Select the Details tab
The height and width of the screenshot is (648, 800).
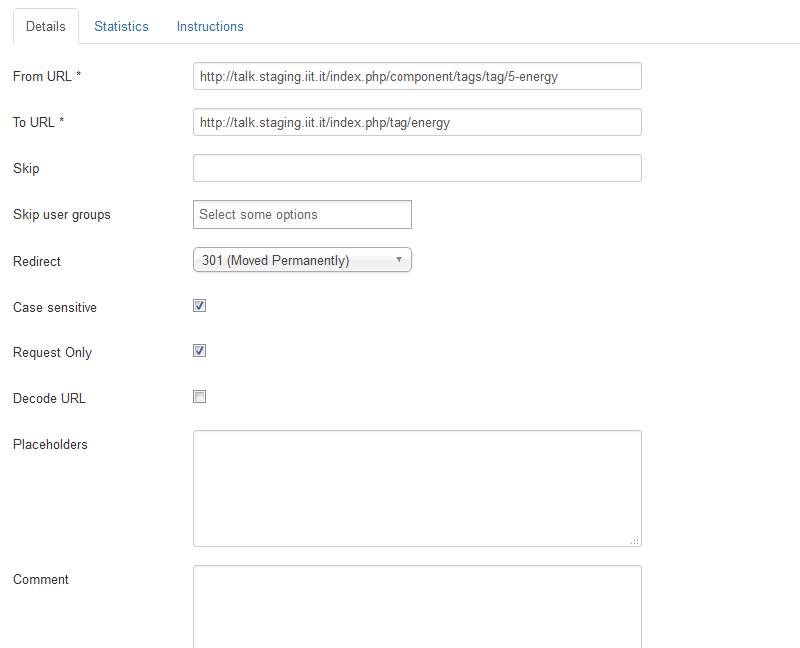(x=46, y=27)
